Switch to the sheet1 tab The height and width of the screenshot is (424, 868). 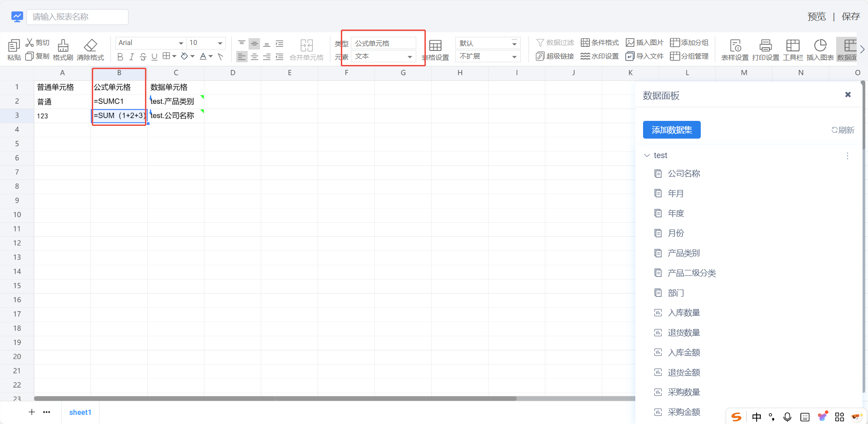point(80,412)
